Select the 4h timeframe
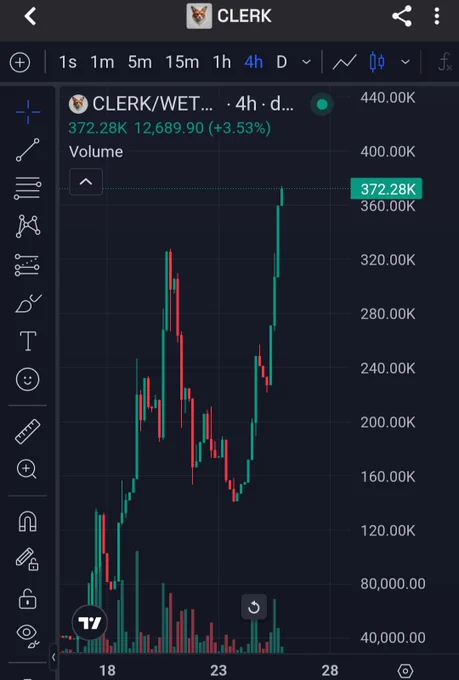The height and width of the screenshot is (680, 459). [253, 62]
